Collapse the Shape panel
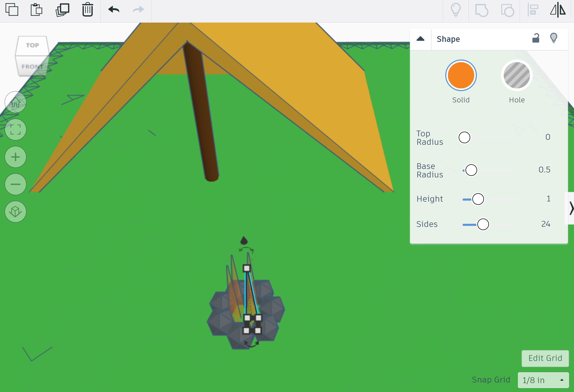This screenshot has width=574, height=392. pos(420,38)
